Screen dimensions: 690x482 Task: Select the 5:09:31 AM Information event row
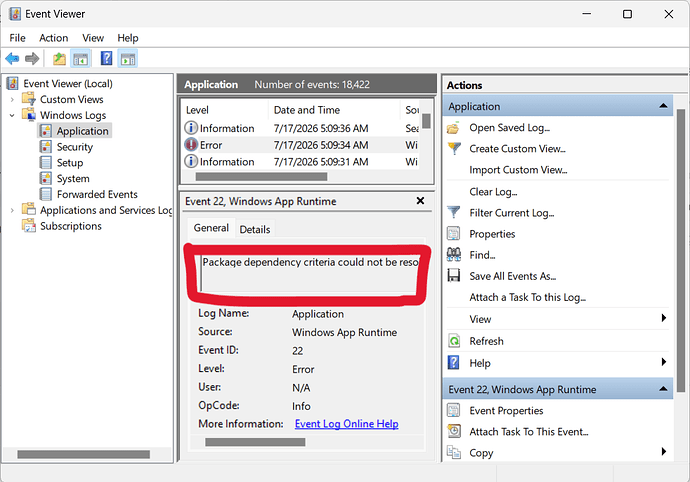pos(301,162)
